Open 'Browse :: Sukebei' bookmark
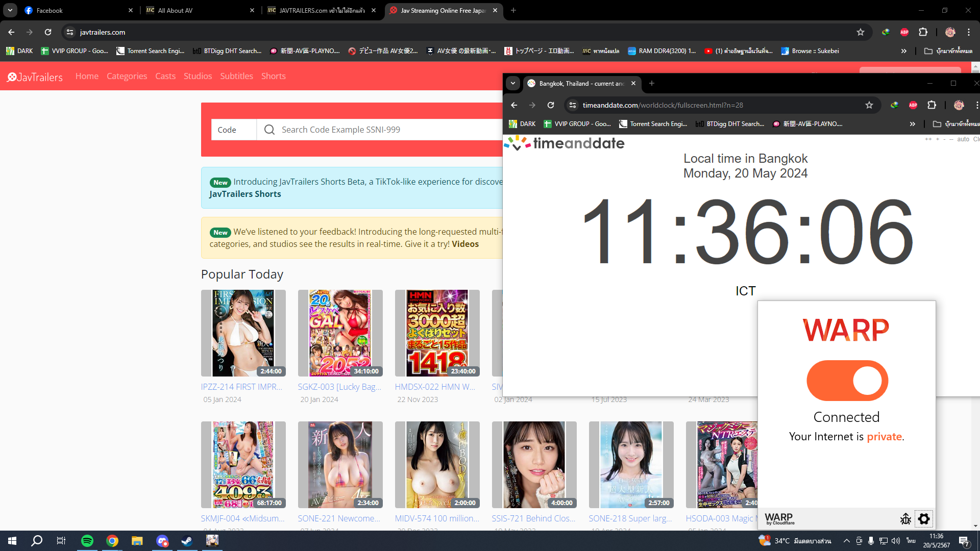The width and height of the screenshot is (980, 551). [x=810, y=51]
